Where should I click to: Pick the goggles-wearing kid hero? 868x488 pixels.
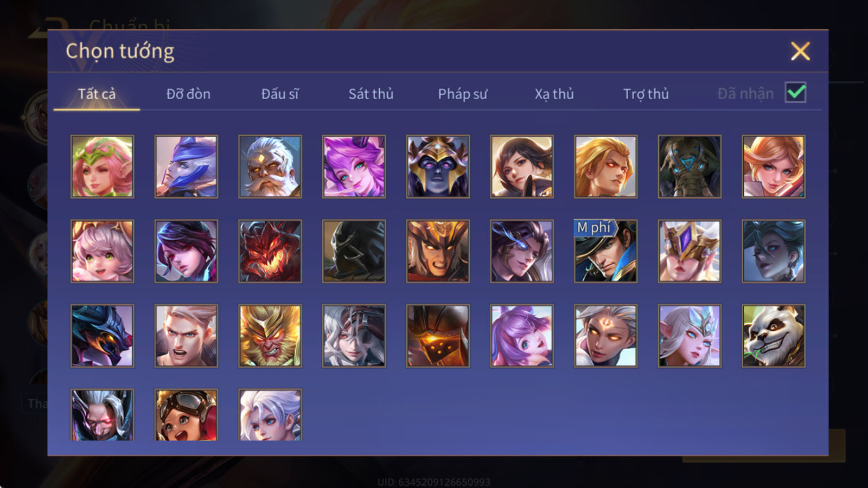pos(186,414)
